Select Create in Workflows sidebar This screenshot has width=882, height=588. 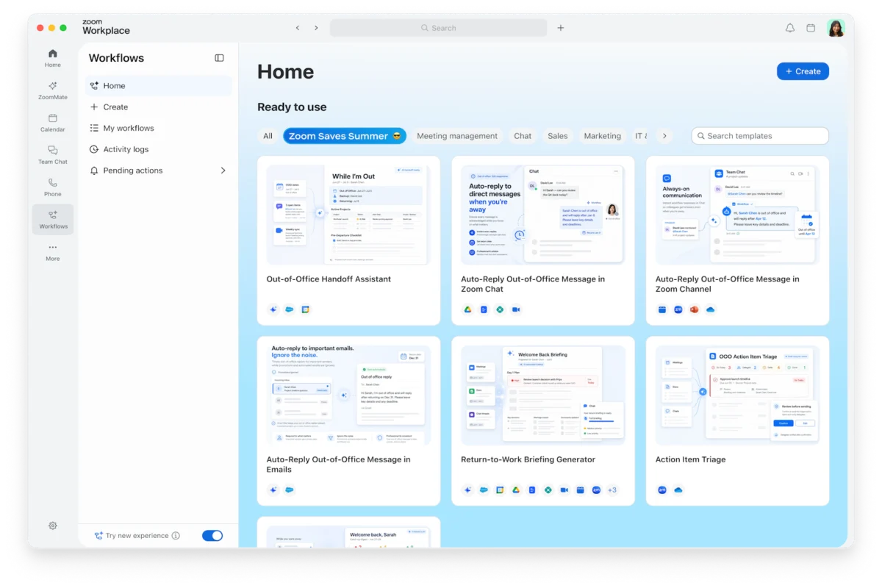click(x=159, y=107)
